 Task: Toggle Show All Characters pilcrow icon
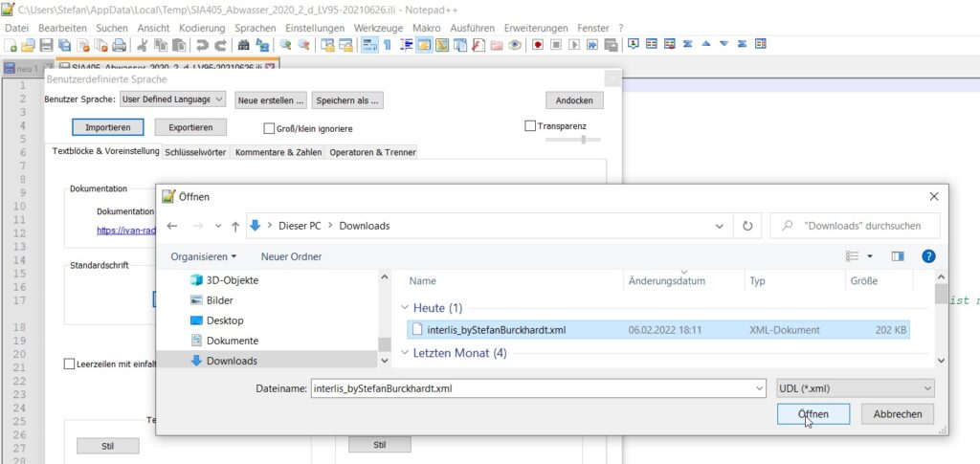[x=388, y=44]
